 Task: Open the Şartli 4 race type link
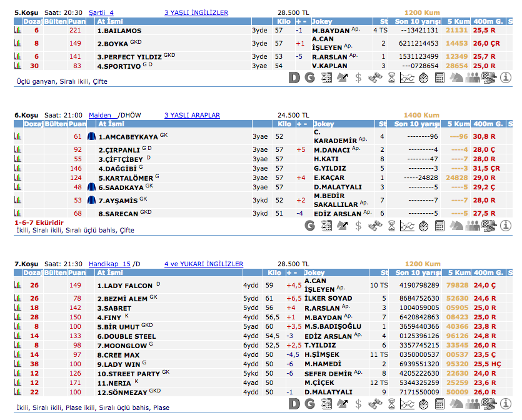pyautogui.click(x=101, y=12)
